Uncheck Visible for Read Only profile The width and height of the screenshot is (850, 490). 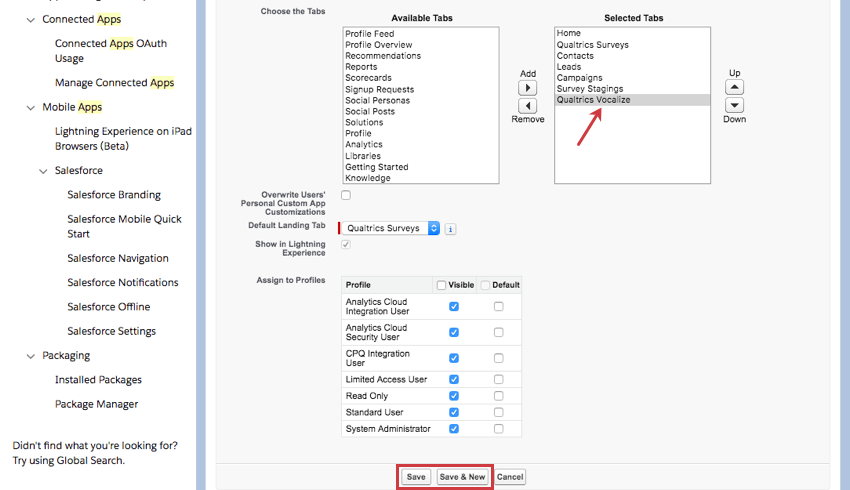point(454,396)
